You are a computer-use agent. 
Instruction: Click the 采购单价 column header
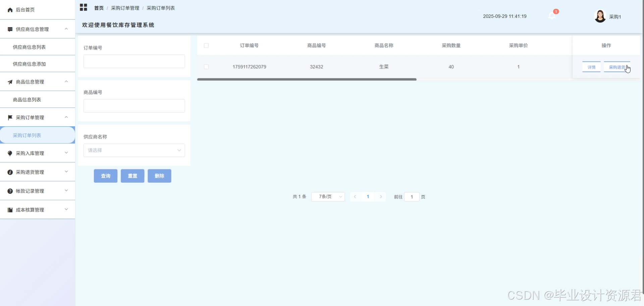point(519,46)
